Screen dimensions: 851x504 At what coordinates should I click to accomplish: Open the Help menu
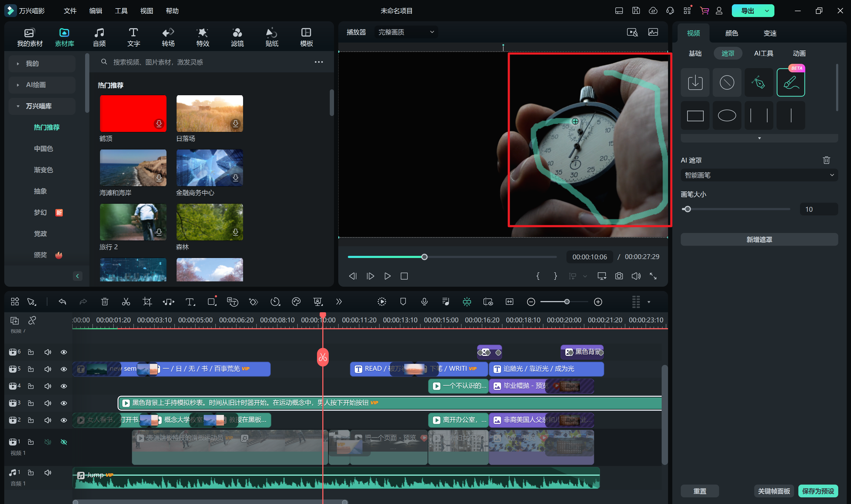coord(172,11)
